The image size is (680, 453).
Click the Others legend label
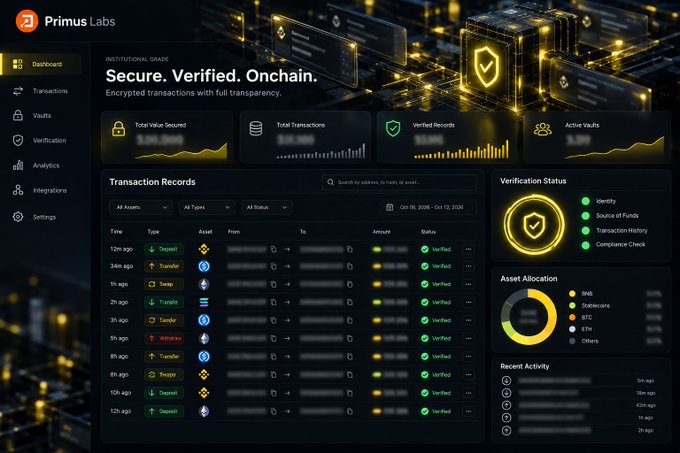[x=590, y=341]
